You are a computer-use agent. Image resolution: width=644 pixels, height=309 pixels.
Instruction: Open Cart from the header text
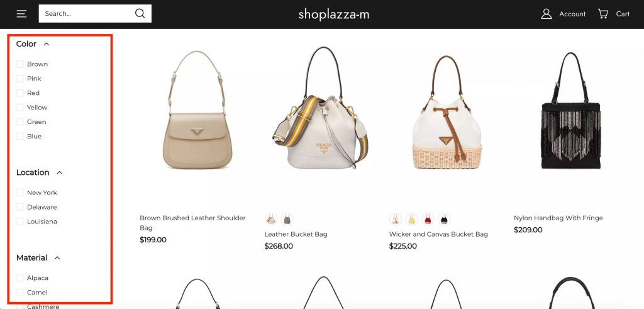623,14
